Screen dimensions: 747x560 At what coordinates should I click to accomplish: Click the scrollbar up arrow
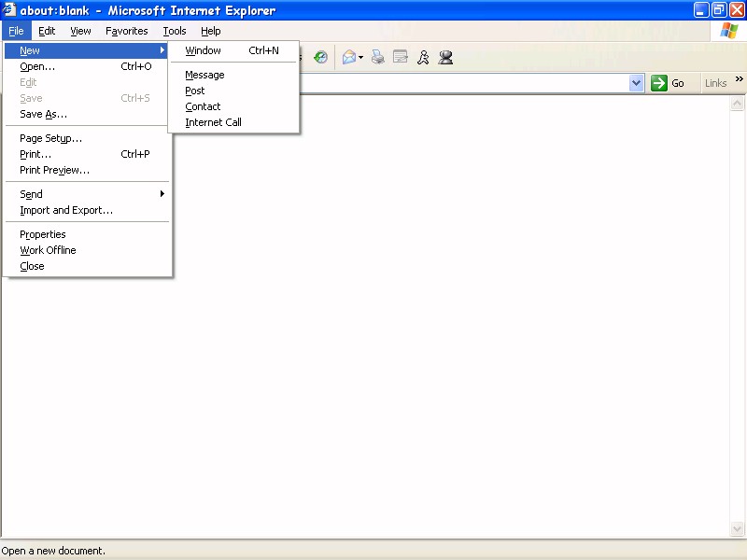[737, 104]
